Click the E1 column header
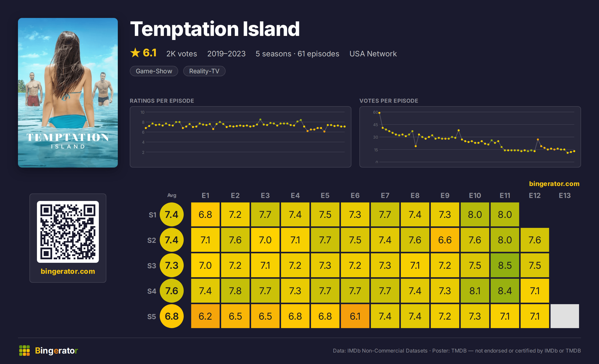This screenshot has height=364, width=599. [205, 195]
